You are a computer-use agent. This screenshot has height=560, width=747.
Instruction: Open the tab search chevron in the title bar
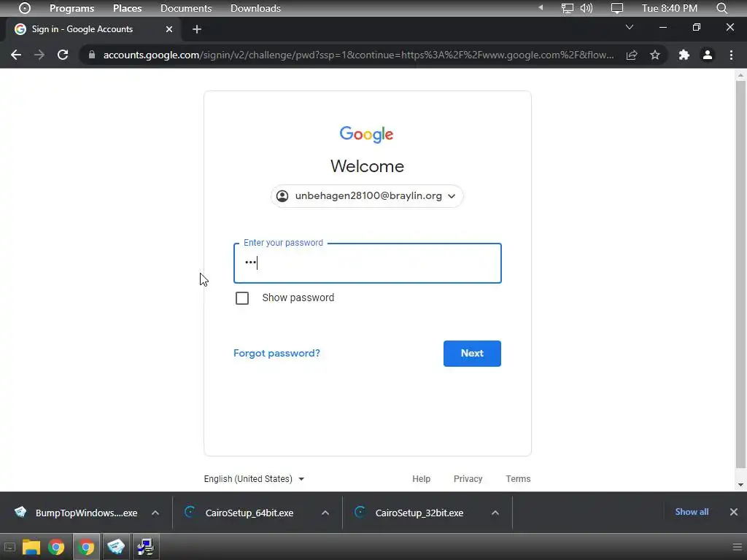[630, 27]
